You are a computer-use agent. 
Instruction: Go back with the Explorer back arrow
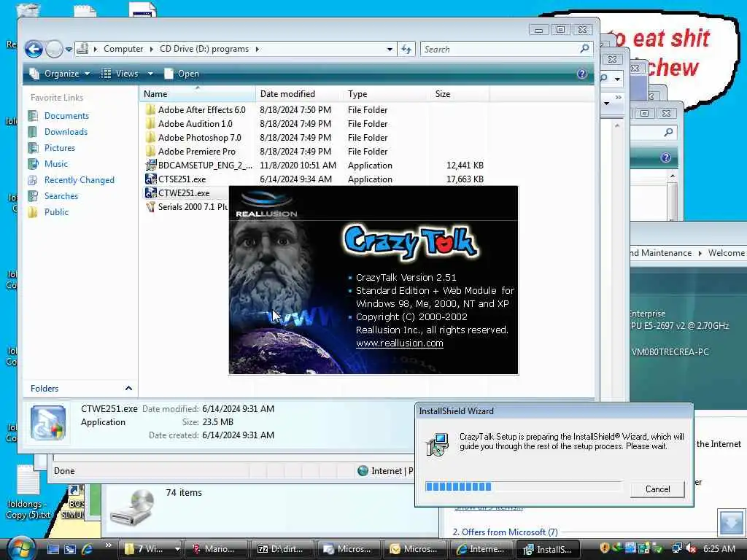34,49
